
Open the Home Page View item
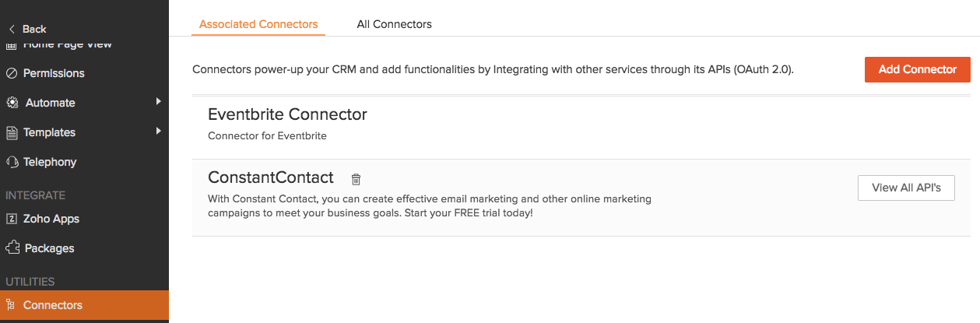[x=68, y=44]
